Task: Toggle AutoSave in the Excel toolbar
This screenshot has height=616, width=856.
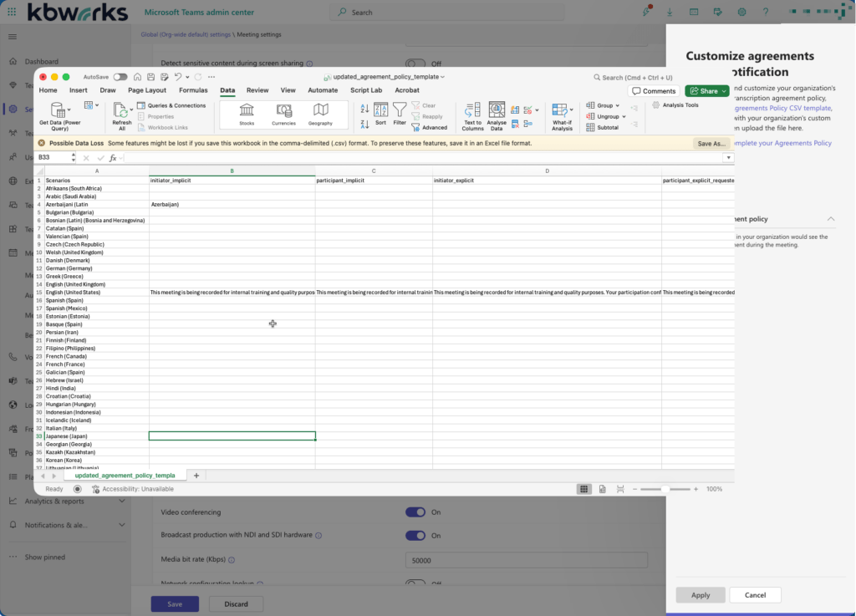Action: 118,76
